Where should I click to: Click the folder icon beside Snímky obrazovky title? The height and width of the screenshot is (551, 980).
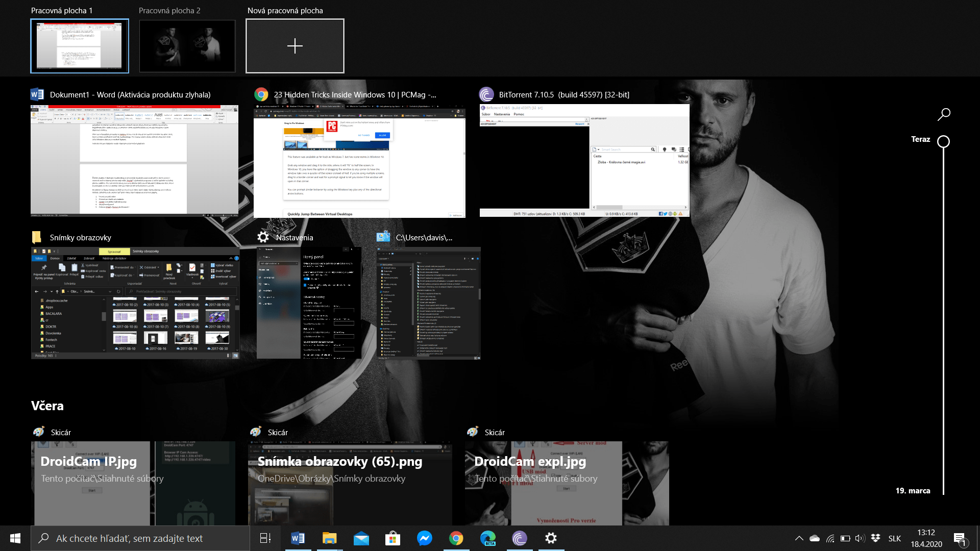37,237
